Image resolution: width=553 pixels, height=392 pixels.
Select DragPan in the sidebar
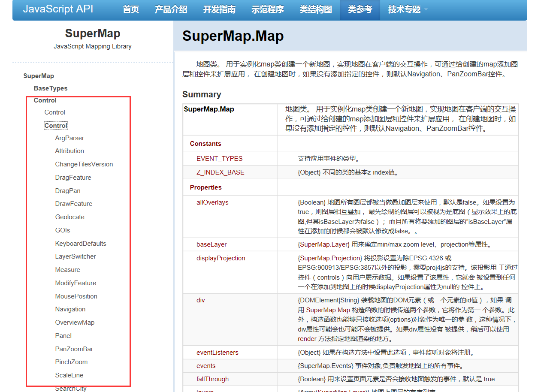coord(68,191)
